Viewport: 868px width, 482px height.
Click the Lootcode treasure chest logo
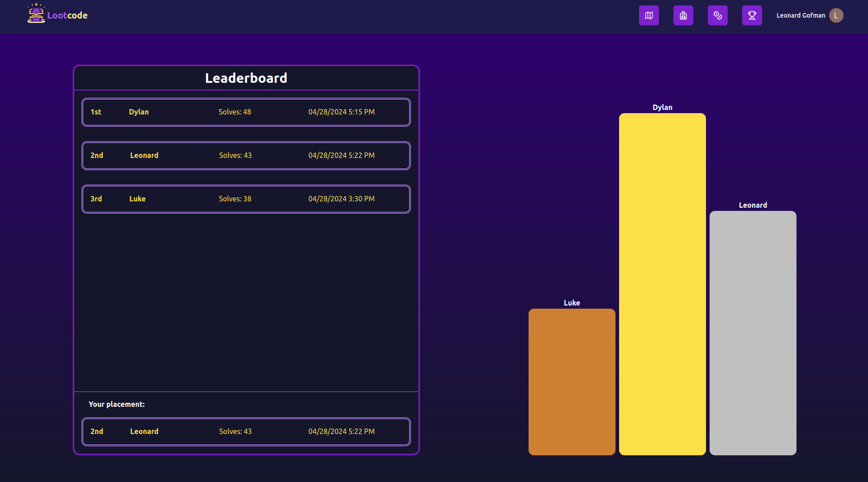point(36,14)
